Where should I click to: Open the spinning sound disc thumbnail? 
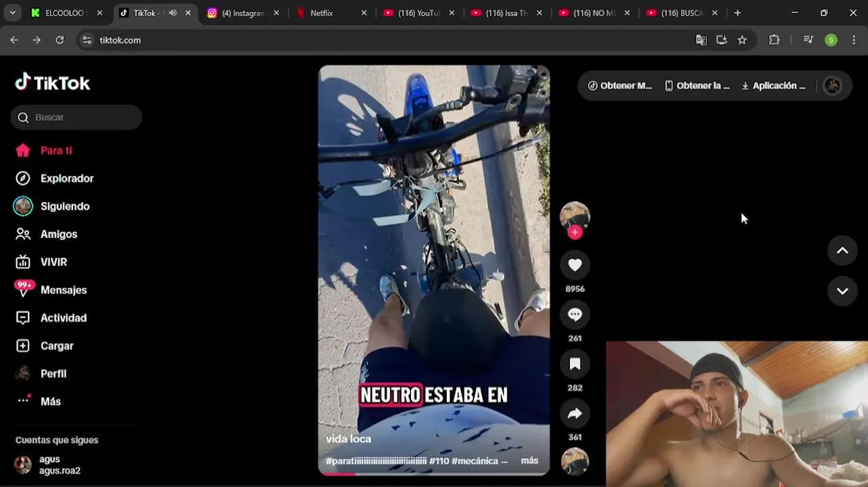(x=575, y=461)
